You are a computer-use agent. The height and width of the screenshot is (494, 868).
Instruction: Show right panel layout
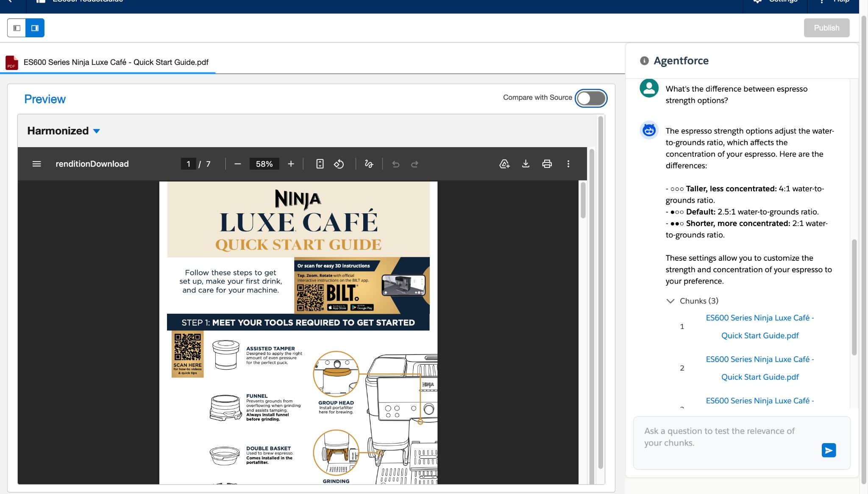pos(35,28)
